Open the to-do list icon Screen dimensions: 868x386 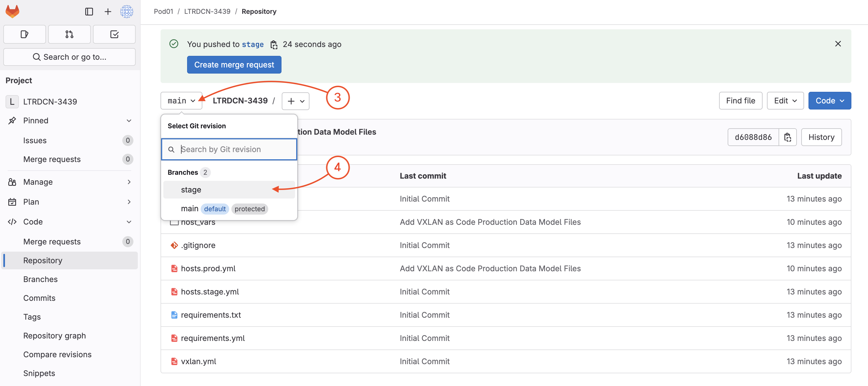pos(114,34)
